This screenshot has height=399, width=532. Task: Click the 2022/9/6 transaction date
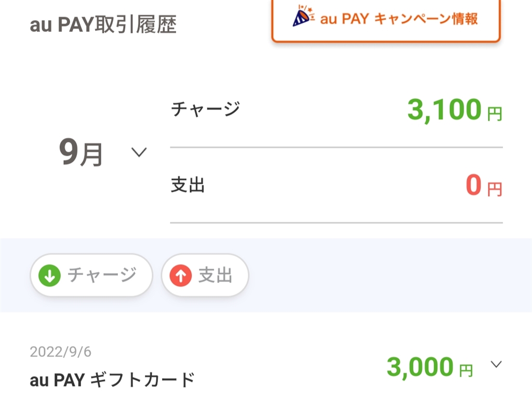(x=61, y=352)
